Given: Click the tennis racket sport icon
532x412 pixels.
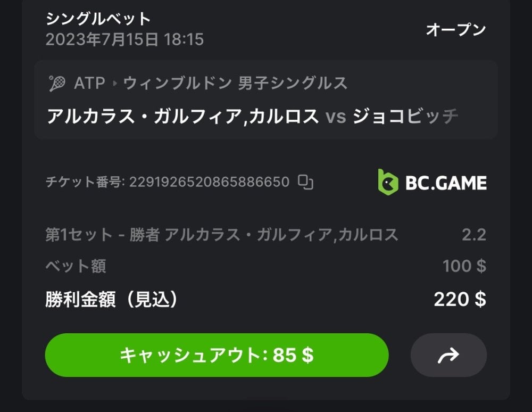Looking at the screenshot, I should point(57,83).
